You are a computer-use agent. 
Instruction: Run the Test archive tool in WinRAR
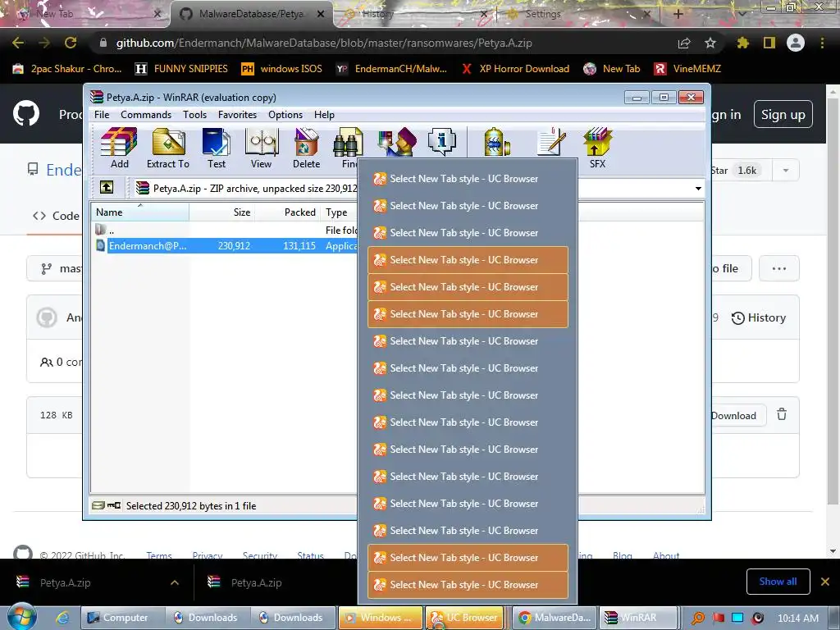[x=217, y=148]
